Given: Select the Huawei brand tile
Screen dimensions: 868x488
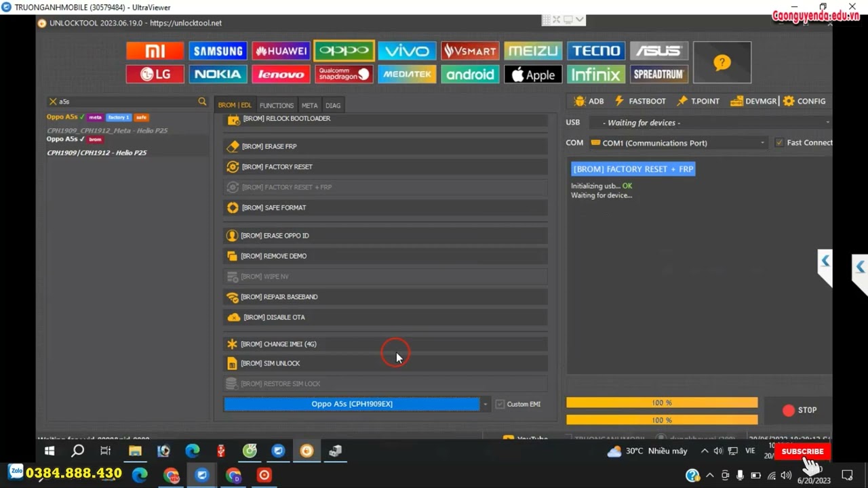Looking at the screenshot, I should pyautogui.click(x=281, y=51).
